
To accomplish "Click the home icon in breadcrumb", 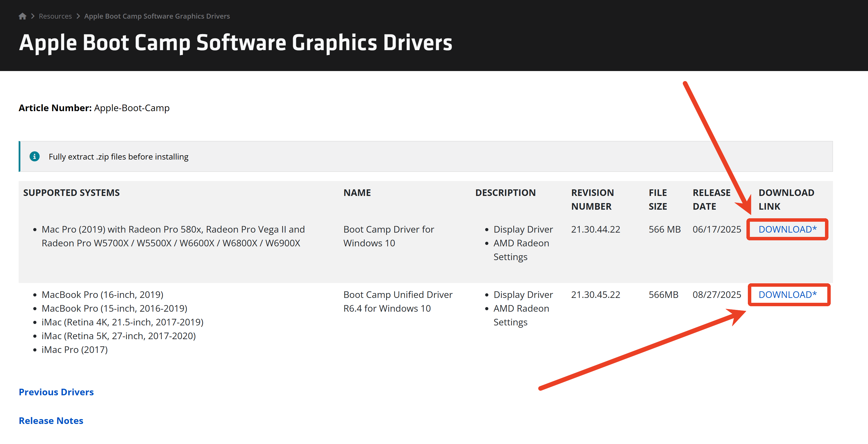I will click(x=22, y=16).
